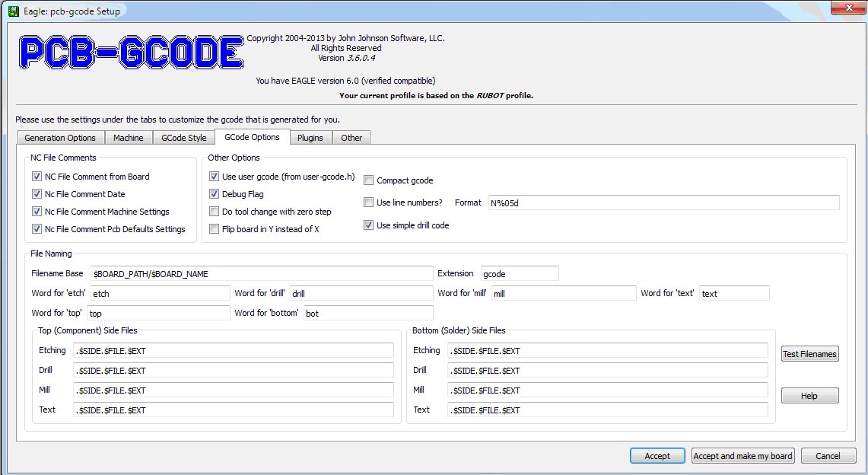Click the Eagle app icon in title bar

click(13, 11)
